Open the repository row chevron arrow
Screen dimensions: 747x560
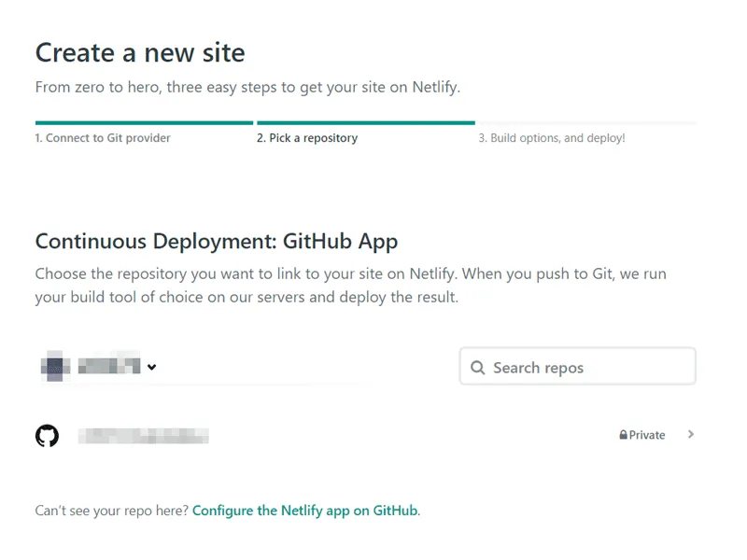[691, 434]
